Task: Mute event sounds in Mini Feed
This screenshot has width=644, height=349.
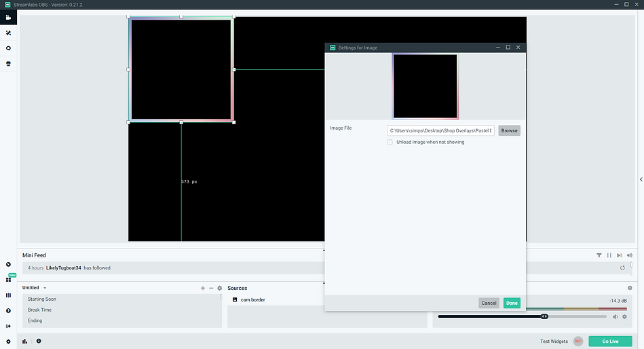Action: tap(629, 255)
